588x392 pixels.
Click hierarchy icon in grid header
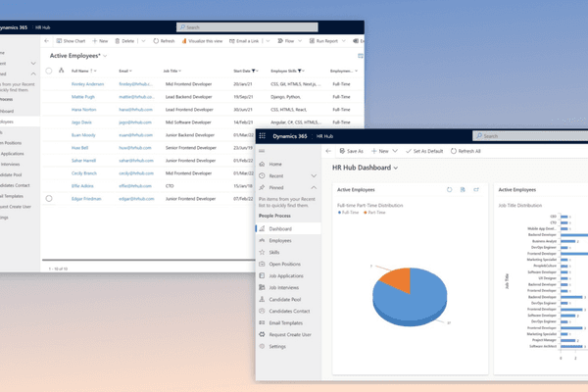(61, 71)
